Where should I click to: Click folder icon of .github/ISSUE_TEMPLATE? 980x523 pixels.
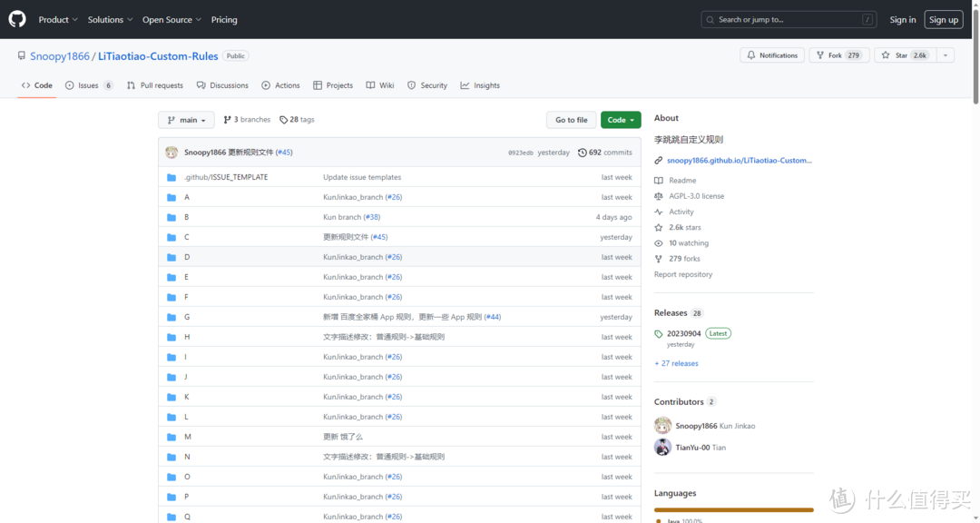(171, 177)
